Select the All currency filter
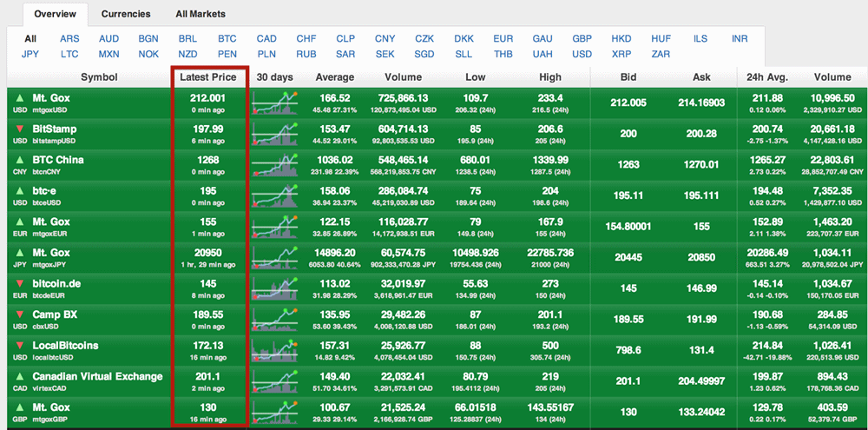Viewport: 868px width, 430px height. (x=30, y=39)
